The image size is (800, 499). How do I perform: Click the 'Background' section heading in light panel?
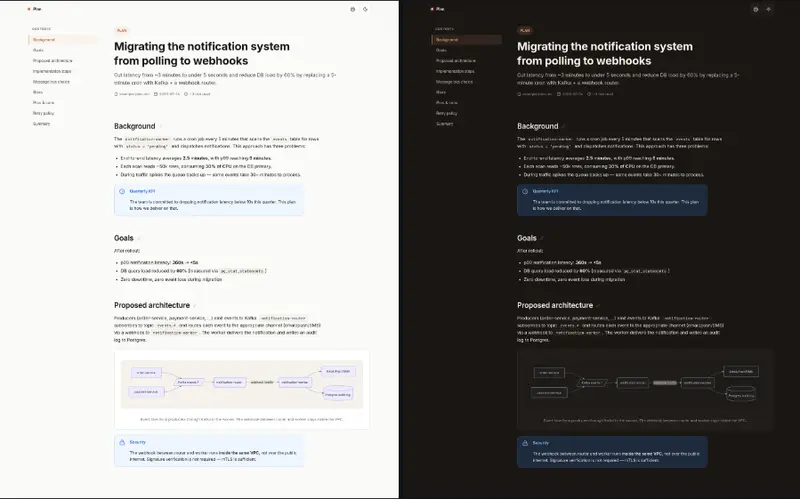pos(134,126)
